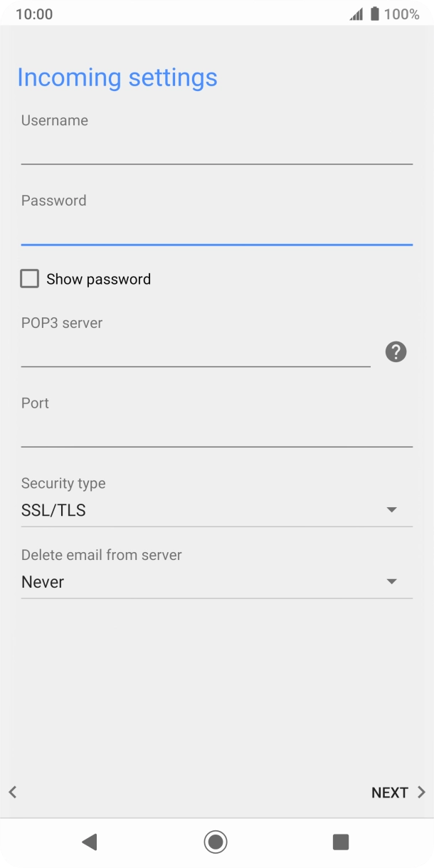Go back using the previous-step button
The width and height of the screenshot is (434, 868).
tap(11, 792)
